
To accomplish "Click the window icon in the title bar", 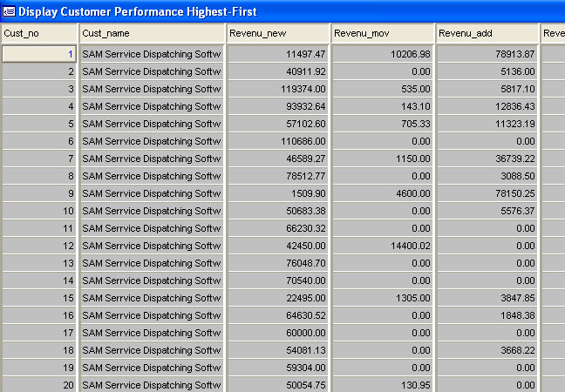I will tap(9, 11).
